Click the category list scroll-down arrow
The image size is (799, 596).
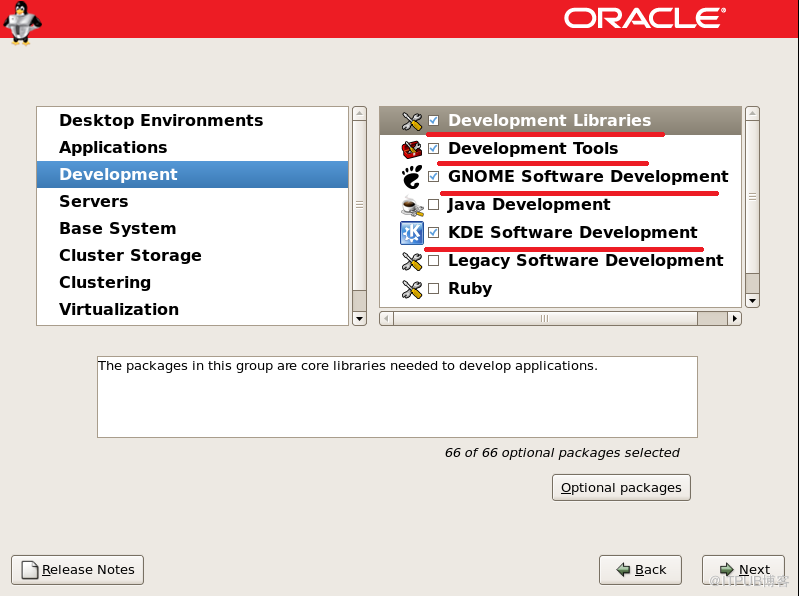359,319
